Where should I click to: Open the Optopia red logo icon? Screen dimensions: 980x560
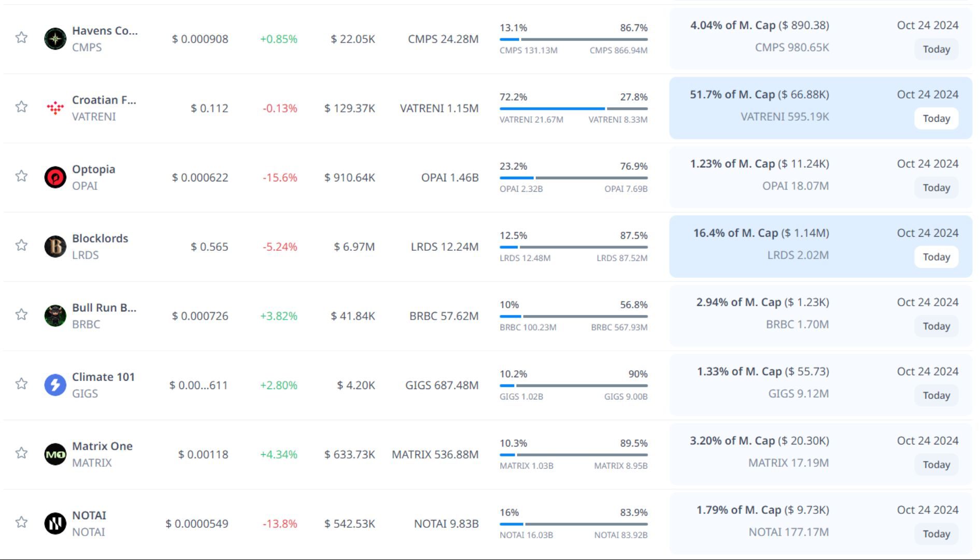tap(55, 177)
